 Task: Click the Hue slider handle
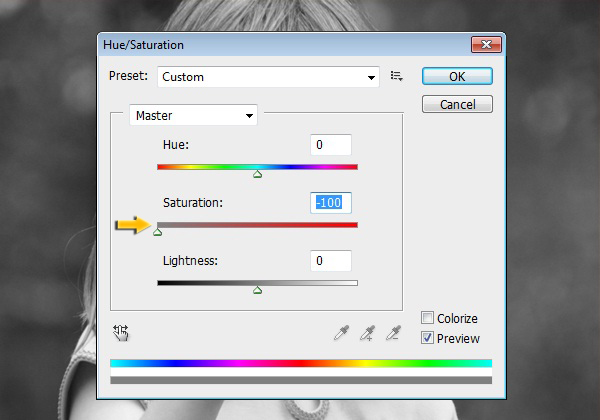coord(257,174)
